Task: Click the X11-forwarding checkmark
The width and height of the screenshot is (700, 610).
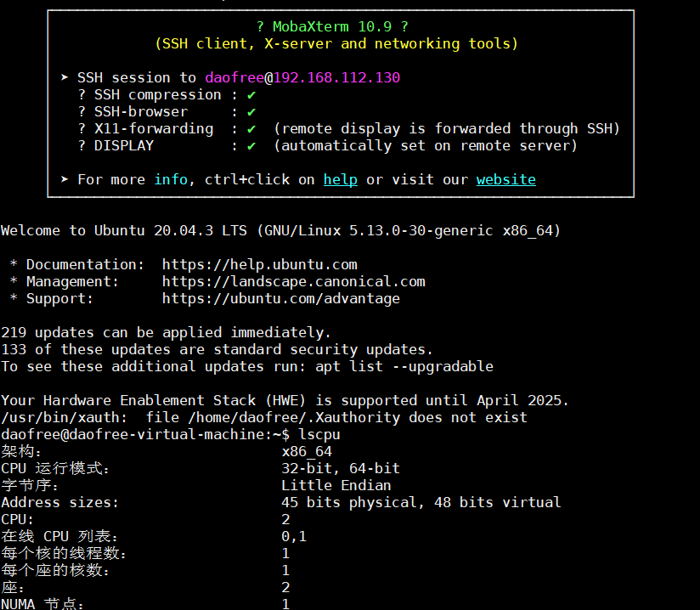Action: (x=251, y=129)
